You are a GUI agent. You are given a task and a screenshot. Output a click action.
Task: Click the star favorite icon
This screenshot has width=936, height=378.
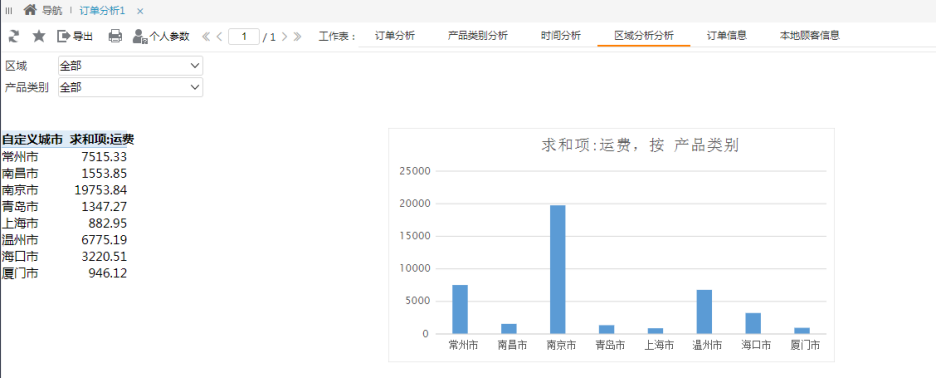point(39,36)
